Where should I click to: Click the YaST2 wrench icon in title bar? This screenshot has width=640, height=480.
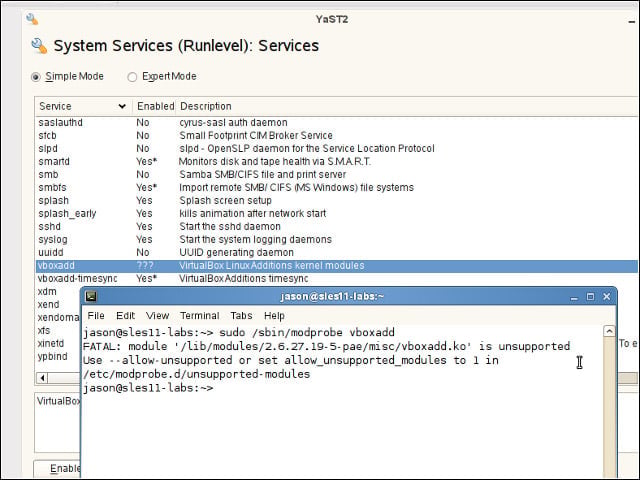32,19
